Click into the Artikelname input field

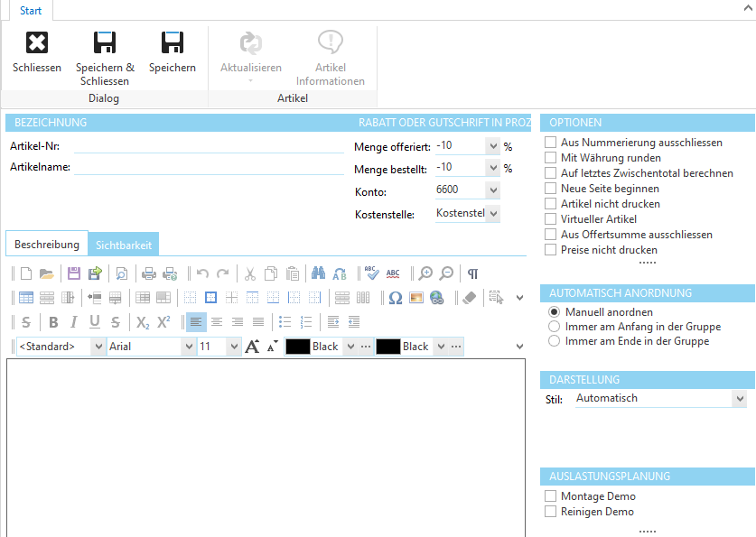click(208, 167)
